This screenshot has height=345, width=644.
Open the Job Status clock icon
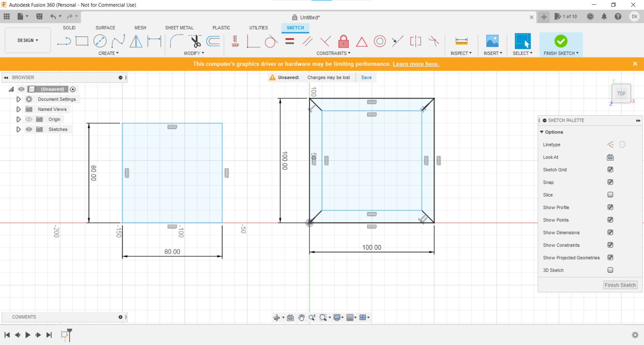click(590, 16)
